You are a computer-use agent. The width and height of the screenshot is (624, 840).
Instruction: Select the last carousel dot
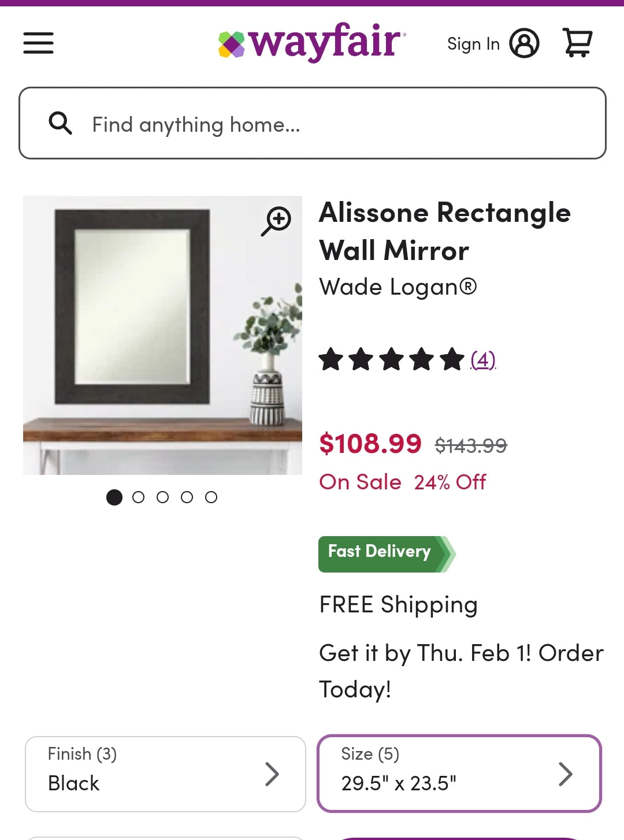[211, 497]
